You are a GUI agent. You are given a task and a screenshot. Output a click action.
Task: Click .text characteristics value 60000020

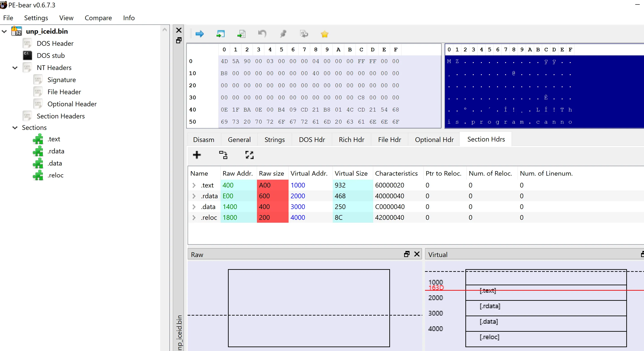398,185
